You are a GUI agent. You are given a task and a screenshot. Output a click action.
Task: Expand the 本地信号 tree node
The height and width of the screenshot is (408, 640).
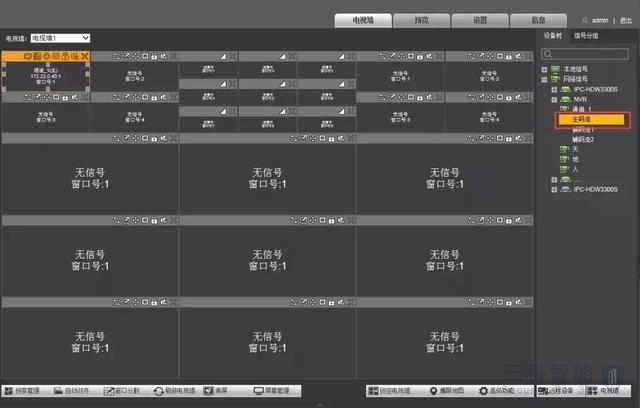[546, 69]
